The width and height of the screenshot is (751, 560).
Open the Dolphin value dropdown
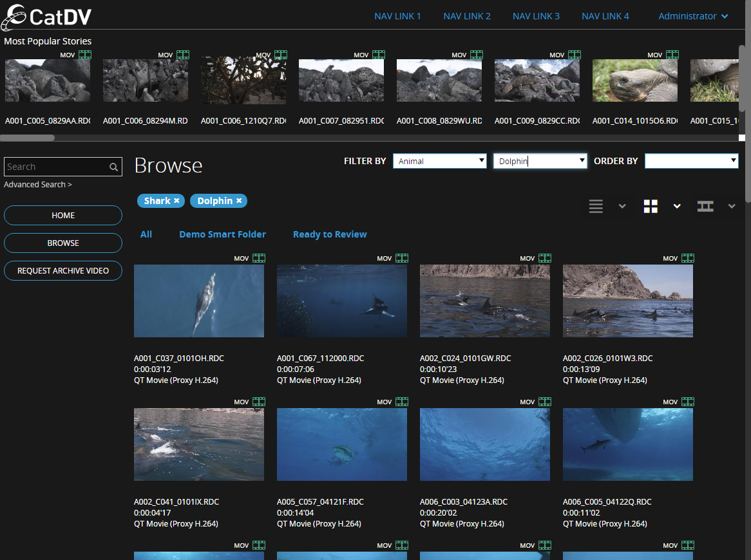pos(540,161)
